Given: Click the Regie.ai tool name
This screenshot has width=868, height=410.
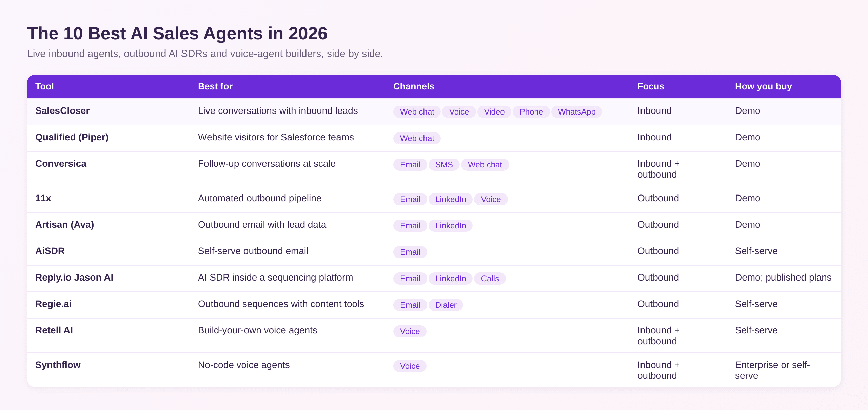Looking at the screenshot, I should tap(53, 304).
